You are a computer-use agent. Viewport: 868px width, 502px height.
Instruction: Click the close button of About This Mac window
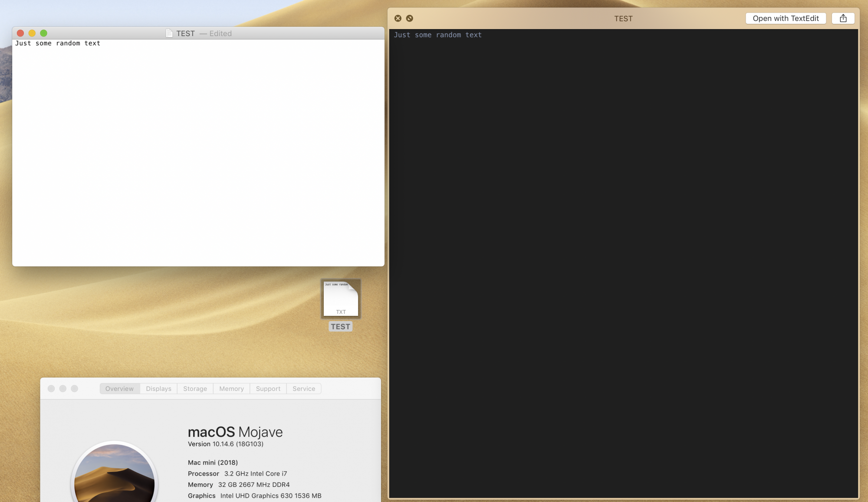[51, 389]
